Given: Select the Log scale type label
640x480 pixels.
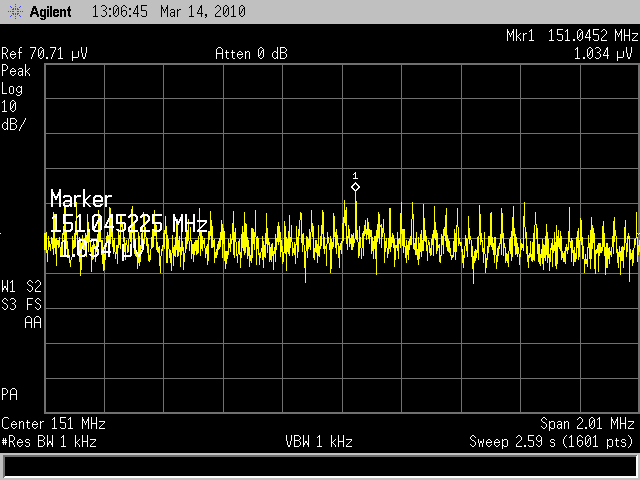Looking at the screenshot, I should [x=13, y=89].
